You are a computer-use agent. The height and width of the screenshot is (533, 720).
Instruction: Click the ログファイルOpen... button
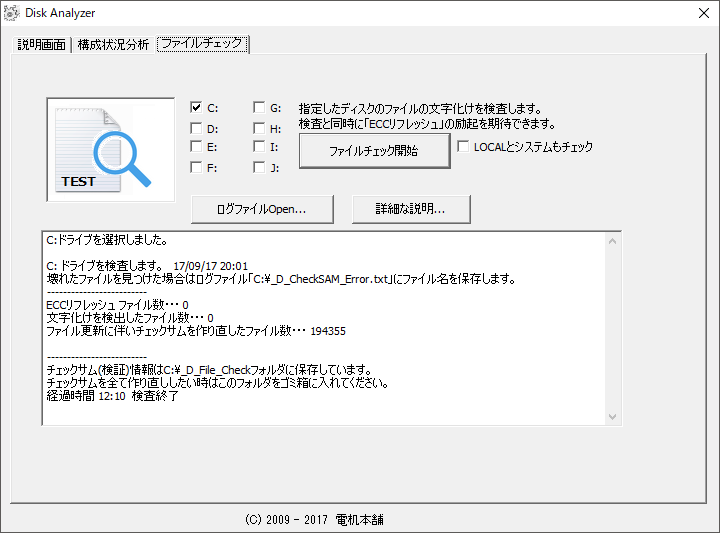coord(261,209)
